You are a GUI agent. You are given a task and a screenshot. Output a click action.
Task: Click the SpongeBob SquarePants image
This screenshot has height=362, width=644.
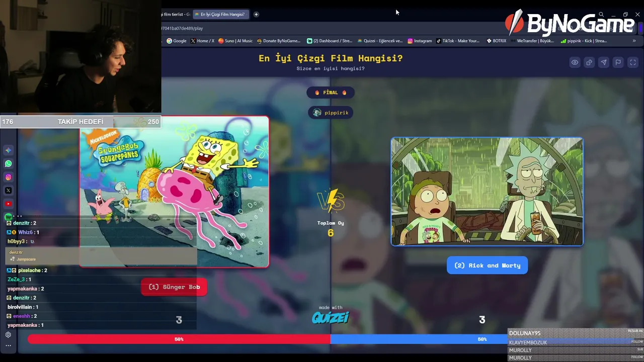174,192
